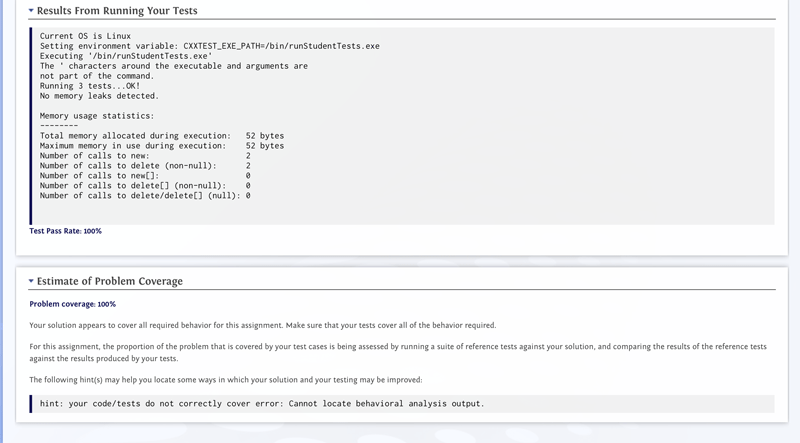Click the Executing '/bin/runStudentTests.exe' line
This screenshot has height=443, width=800.
(126, 56)
